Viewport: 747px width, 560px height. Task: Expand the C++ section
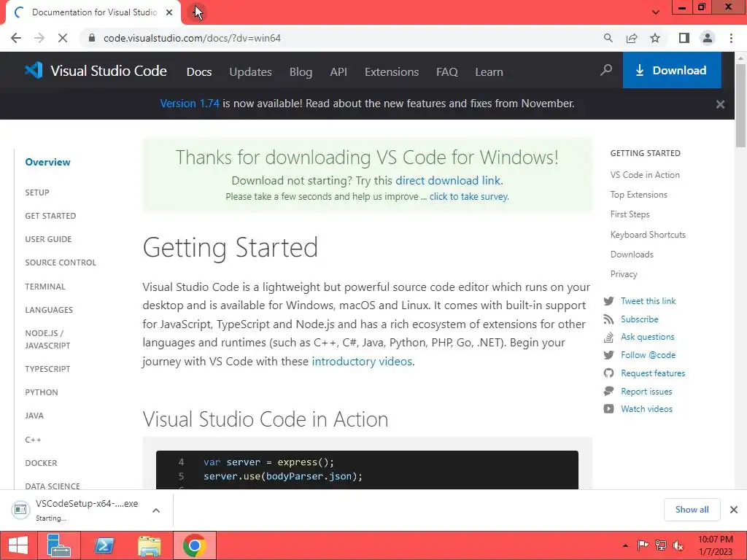(x=33, y=440)
